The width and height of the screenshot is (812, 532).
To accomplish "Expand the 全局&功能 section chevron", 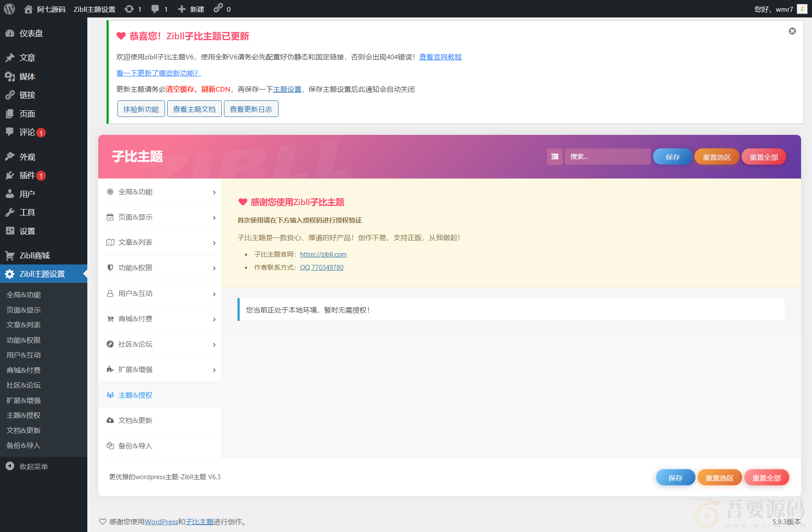I will [x=214, y=192].
